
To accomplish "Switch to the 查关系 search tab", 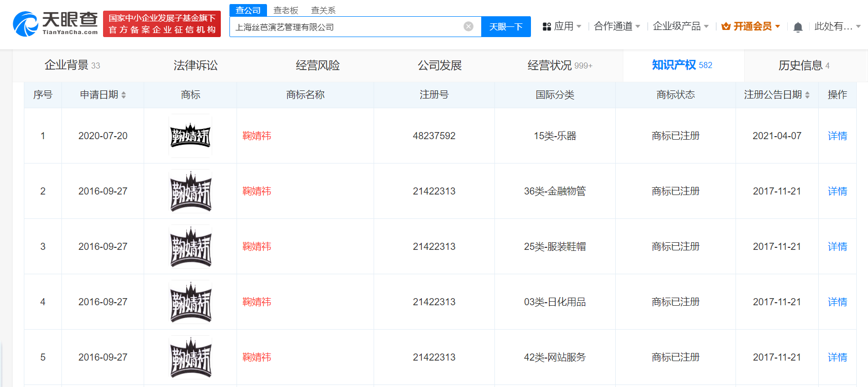I will (x=323, y=10).
